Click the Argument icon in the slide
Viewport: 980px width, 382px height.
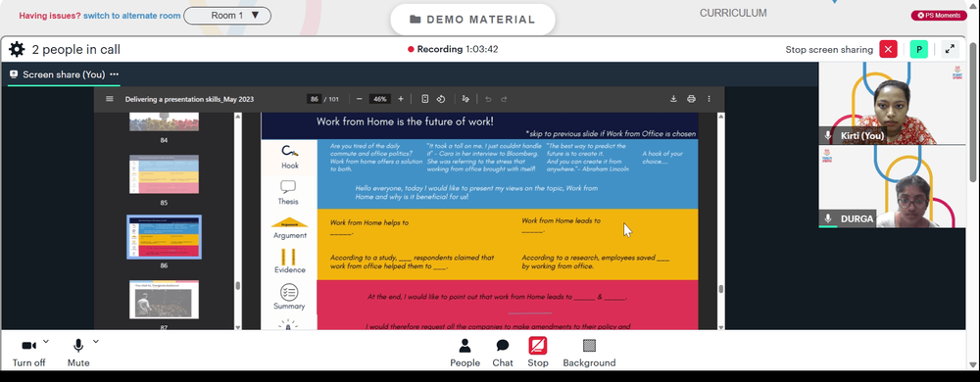point(289,222)
